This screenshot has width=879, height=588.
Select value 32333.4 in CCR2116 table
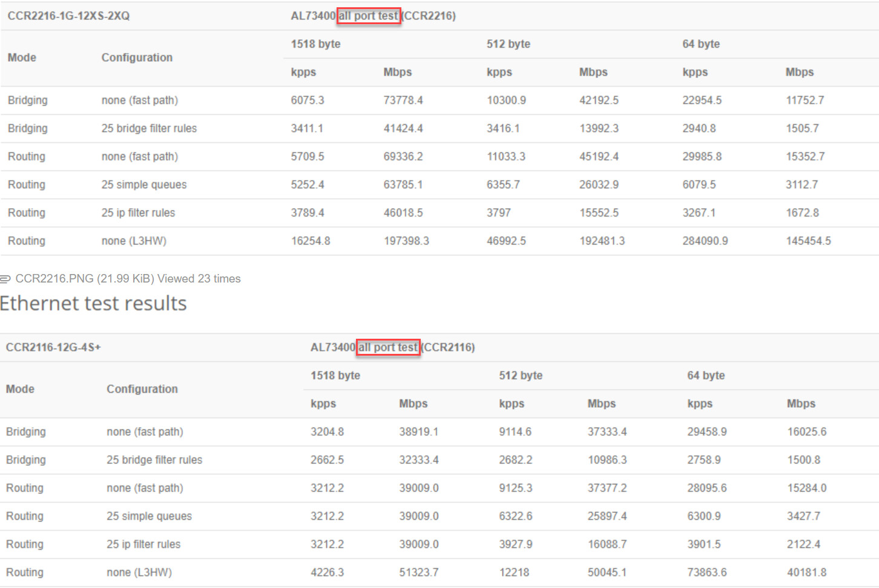coord(418,460)
